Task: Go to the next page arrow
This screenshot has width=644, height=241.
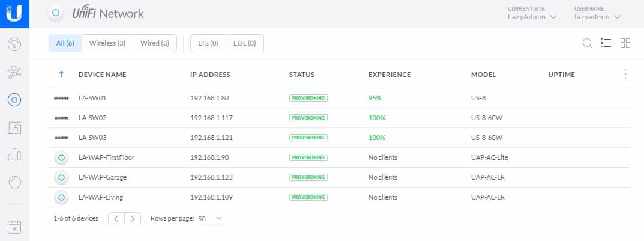Action: pos(133,219)
